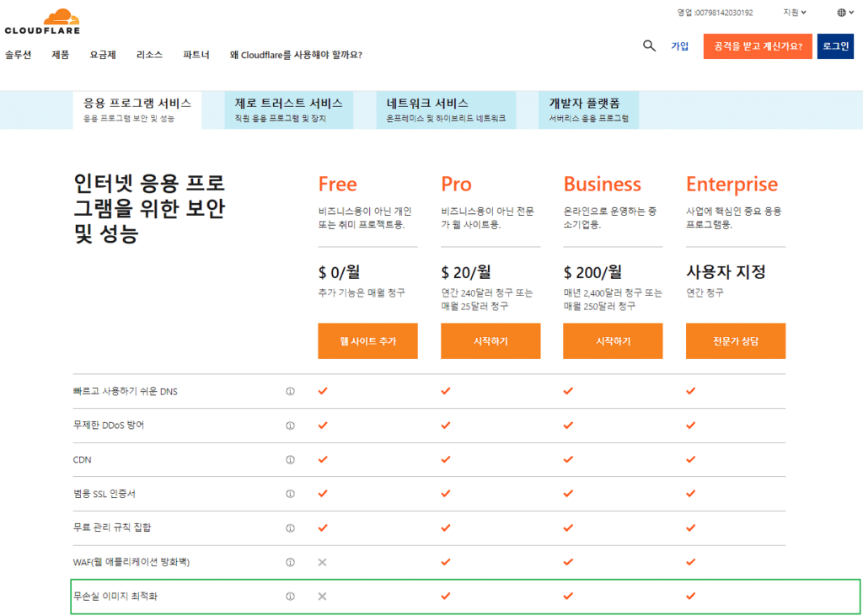This screenshot has width=863, height=616.
Task: Click Enterprise checkmark for 범용 SSL 인증서 row
Action: click(x=691, y=493)
